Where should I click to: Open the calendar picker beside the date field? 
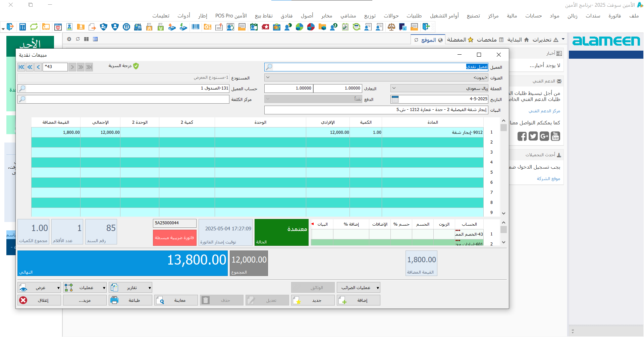[395, 99]
